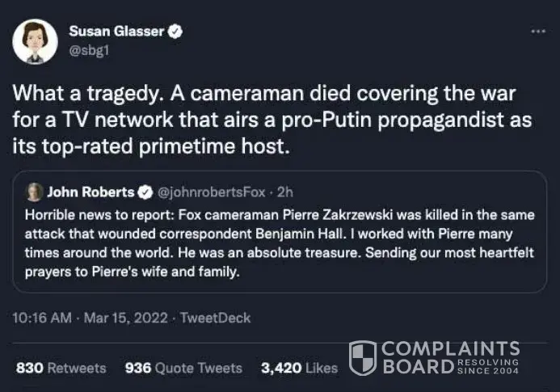
Task: Click the Complaints Board watermark text
Action: pos(449,358)
